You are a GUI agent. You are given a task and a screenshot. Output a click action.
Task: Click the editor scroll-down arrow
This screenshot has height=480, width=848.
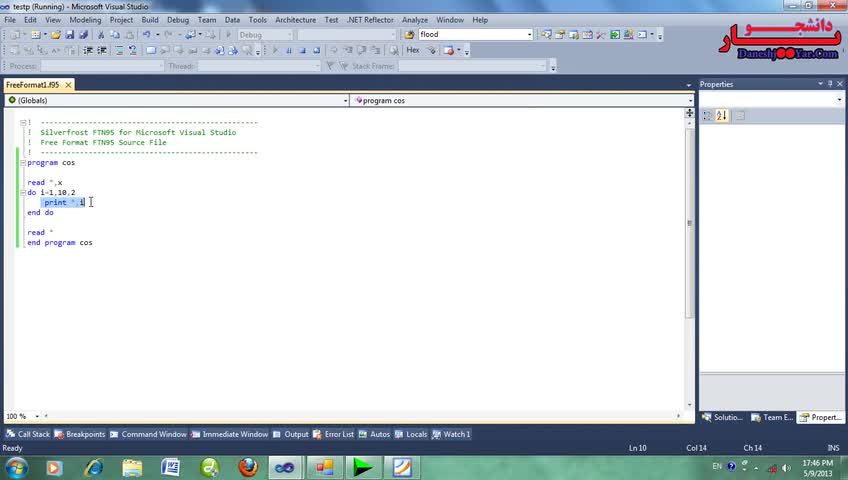click(689, 405)
